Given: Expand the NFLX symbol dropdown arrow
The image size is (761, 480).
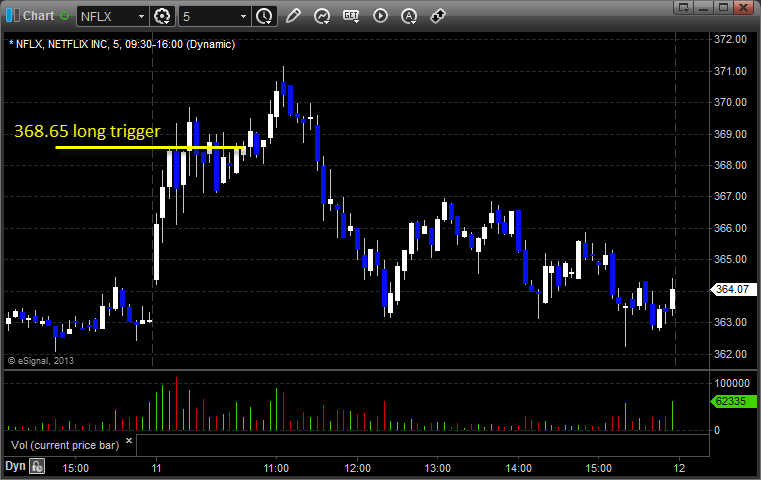Looking at the screenshot, I should (x=141, y=17).
